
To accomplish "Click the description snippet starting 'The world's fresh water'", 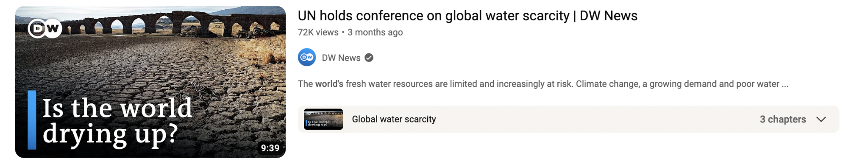I will (x=543, y=84).
